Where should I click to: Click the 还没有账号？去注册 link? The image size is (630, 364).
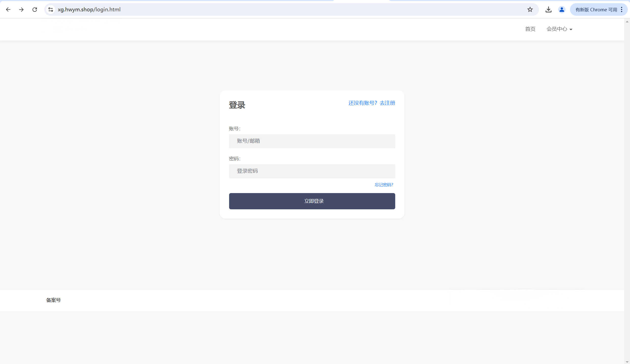[372, 103]
